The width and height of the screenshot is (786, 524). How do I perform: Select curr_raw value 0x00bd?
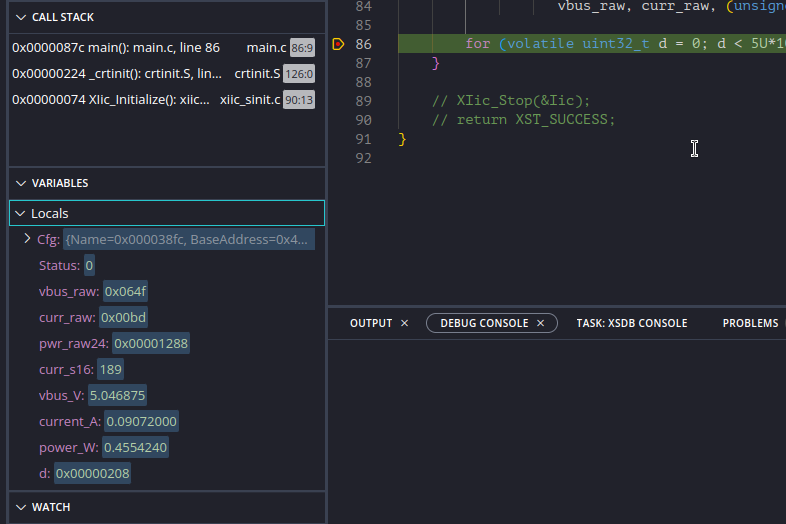(123, 317)
